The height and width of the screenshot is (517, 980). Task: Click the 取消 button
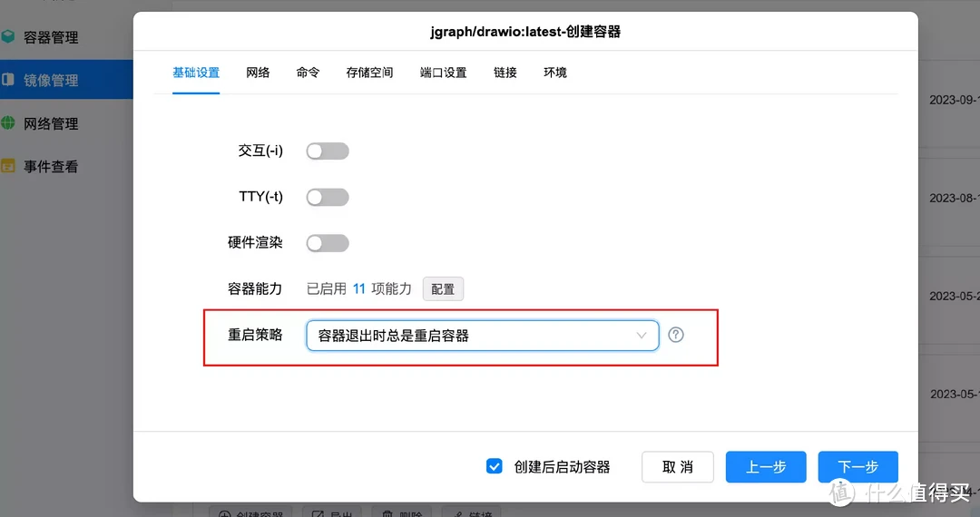[x=678, y=467]
